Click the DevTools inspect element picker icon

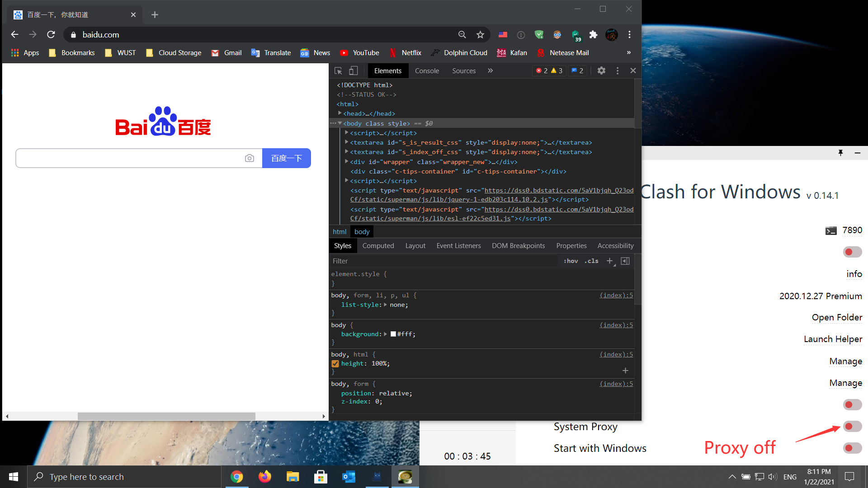338,71
